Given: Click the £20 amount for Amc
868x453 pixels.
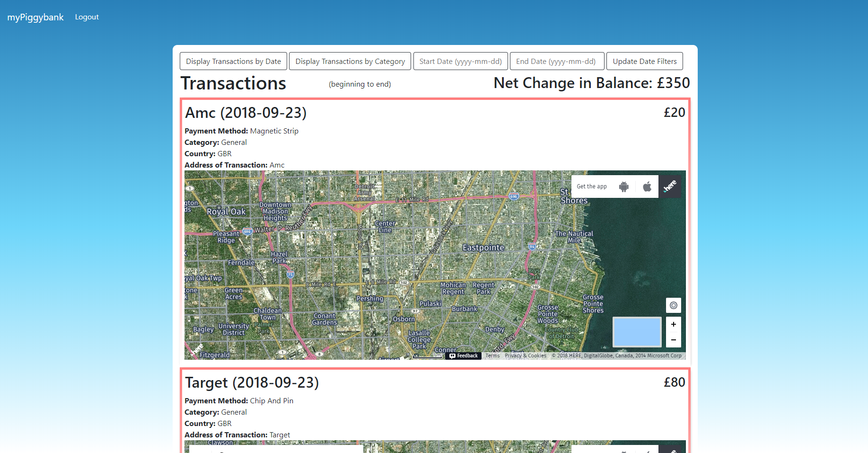Looking at the screenshot, I should point(675,113).
